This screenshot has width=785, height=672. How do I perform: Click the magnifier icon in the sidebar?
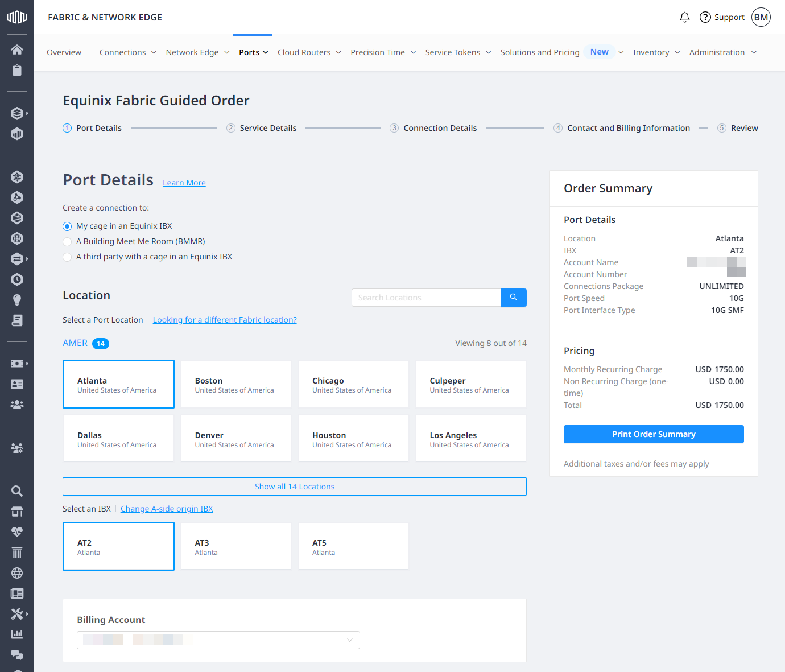(x=17, y=491)
